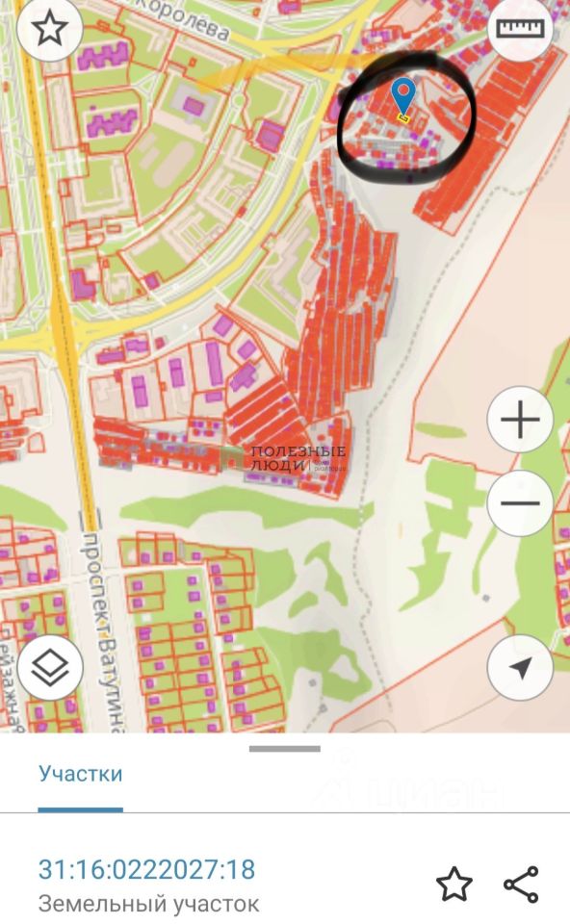Screen dimensions: 570x924
Task: Click the проспект Ватутина street label
Action: (x=101, y=631)
